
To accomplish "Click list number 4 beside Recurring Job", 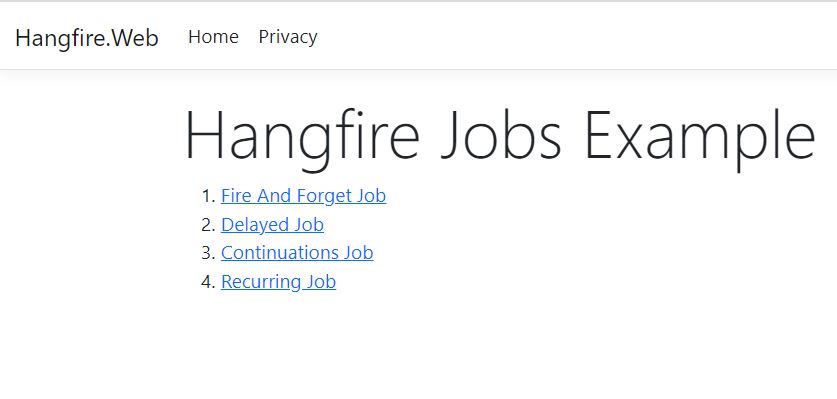I will click(208, 281).
